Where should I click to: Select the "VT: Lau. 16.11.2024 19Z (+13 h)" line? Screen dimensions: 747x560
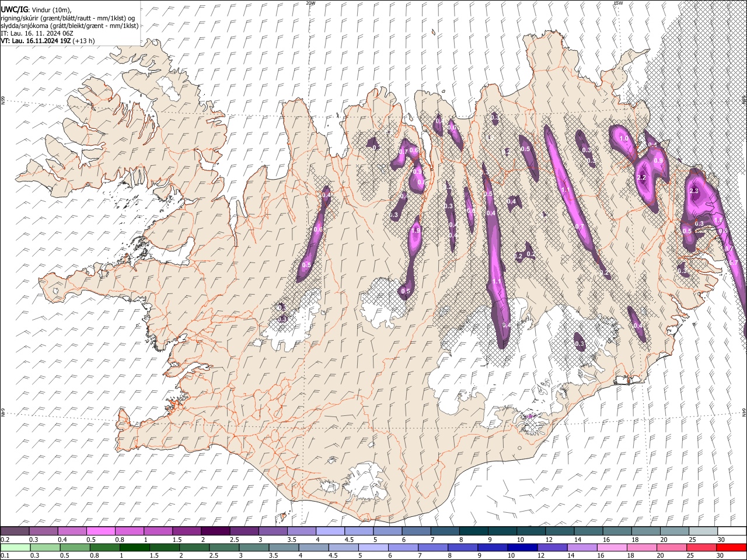tap(48, 41)
